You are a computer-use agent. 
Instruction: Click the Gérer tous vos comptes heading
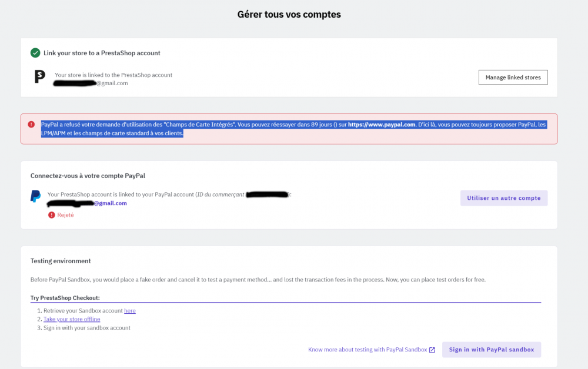pyautogui.click(x=289, y=14)
